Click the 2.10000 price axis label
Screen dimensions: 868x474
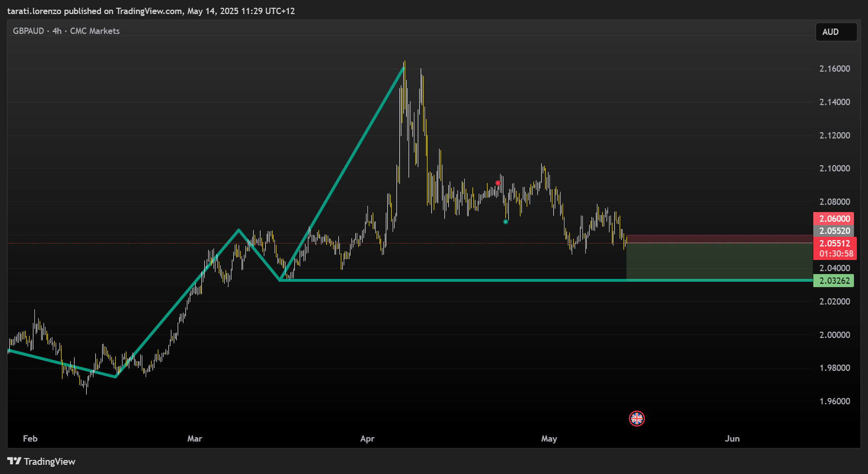point(835,168)
